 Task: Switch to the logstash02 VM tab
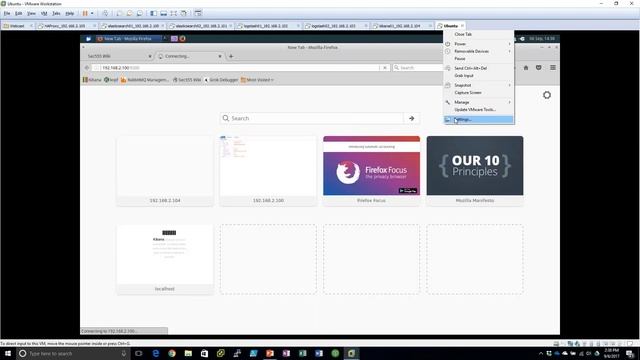335,26
